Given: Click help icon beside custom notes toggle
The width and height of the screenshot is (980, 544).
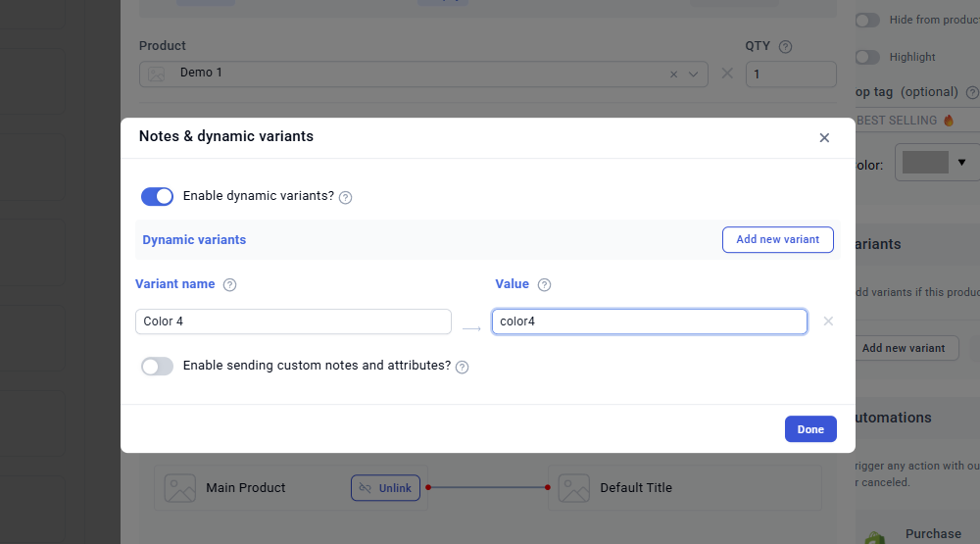Looking at the screenshot, I should (462, 367).
